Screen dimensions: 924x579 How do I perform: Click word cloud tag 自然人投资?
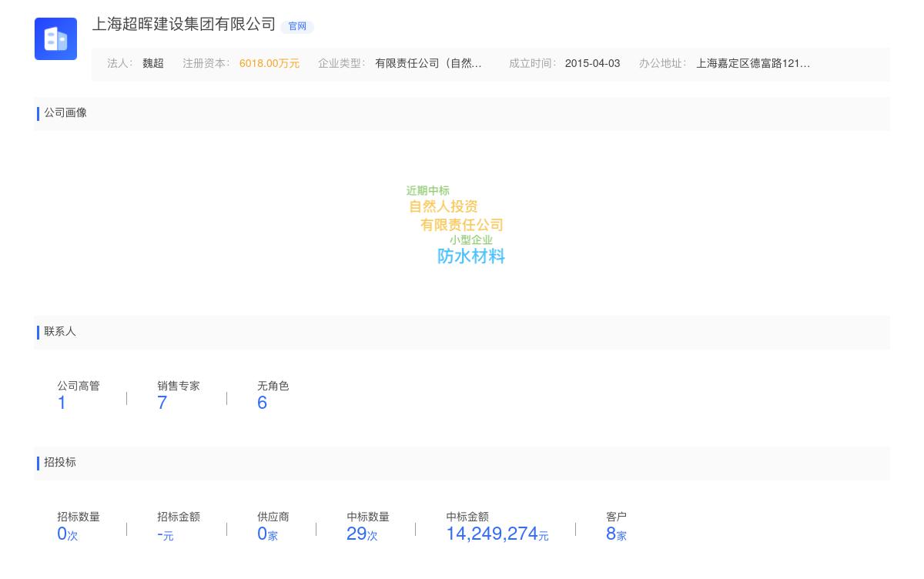click(444, 206)
